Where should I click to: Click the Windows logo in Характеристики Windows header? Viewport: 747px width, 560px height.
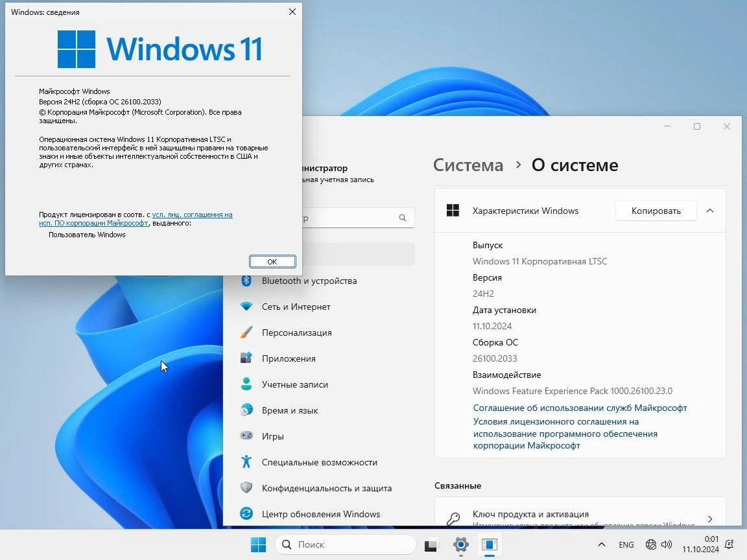[x=453, y=210]
